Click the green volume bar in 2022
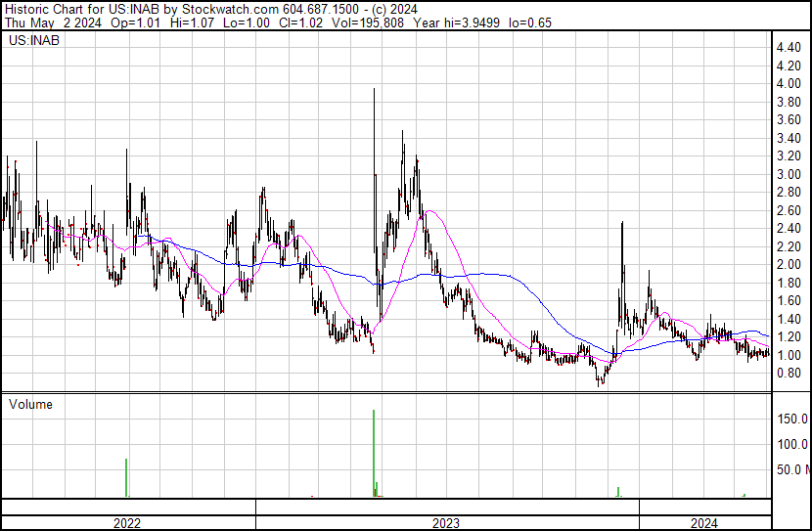Viewport: 812px width, 531px height. (x=126, y=477)
